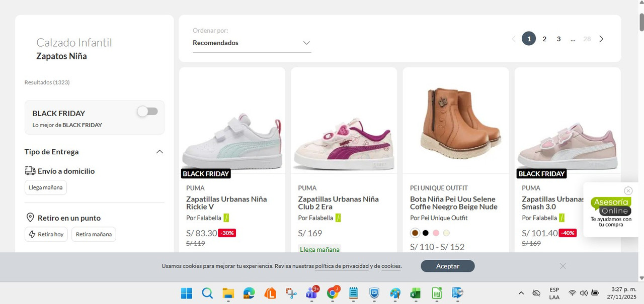Image resolution: width=644 pixels, height=304 pixels.
Task: Collapse the Tipo de Entrega section
Action: [159, 152]
